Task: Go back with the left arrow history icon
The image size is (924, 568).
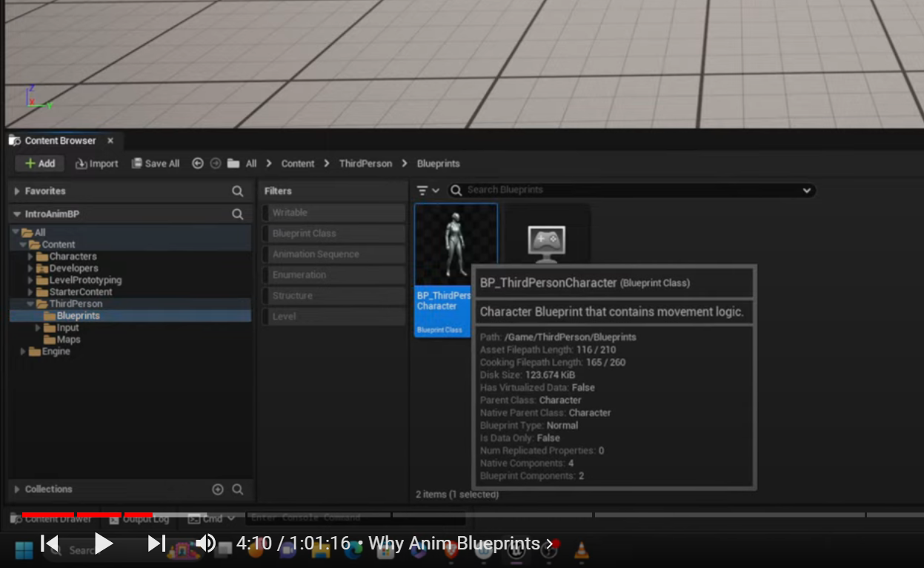Action: pyautogui.click(x=198, y=163)
